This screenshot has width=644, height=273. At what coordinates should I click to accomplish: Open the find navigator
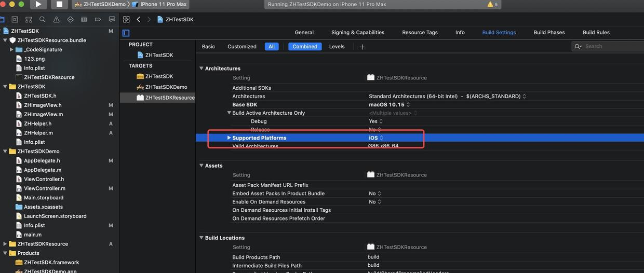click(x=43, y=19)
